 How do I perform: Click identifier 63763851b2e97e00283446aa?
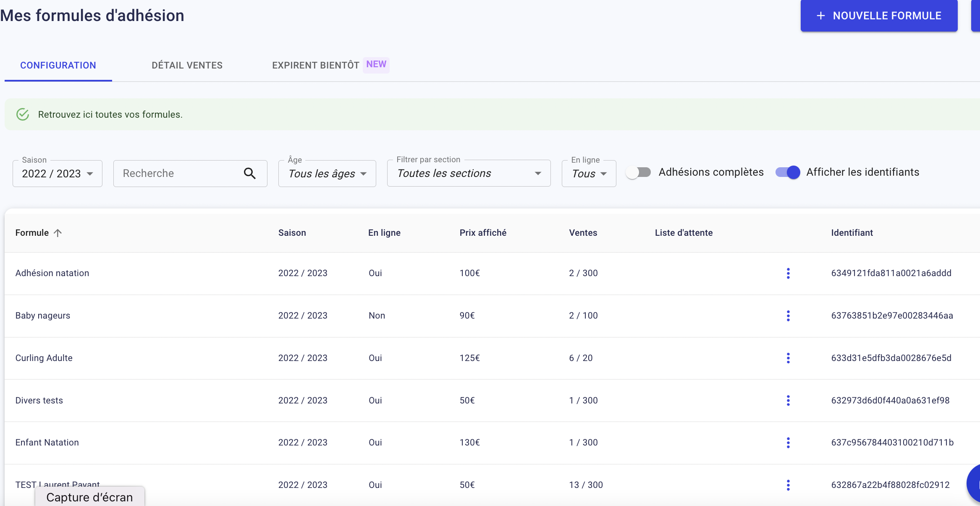pos(892,316)
